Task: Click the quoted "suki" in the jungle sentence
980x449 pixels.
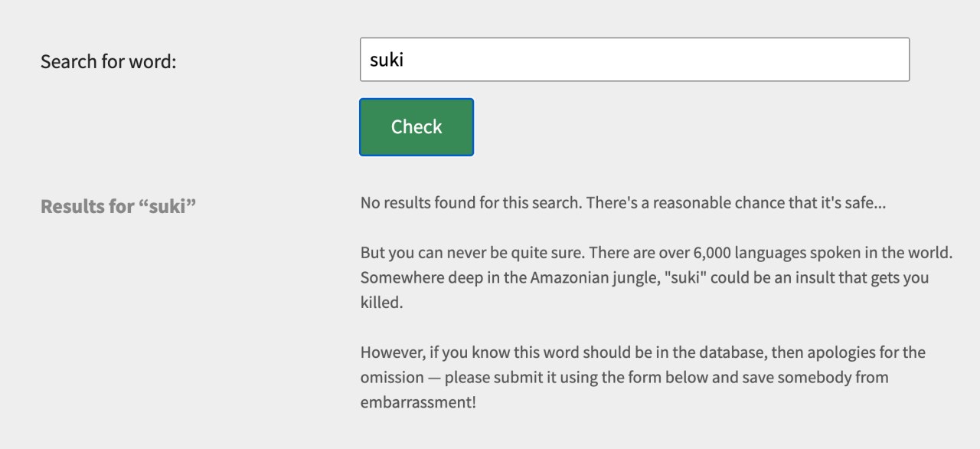Action: point(683,277)
